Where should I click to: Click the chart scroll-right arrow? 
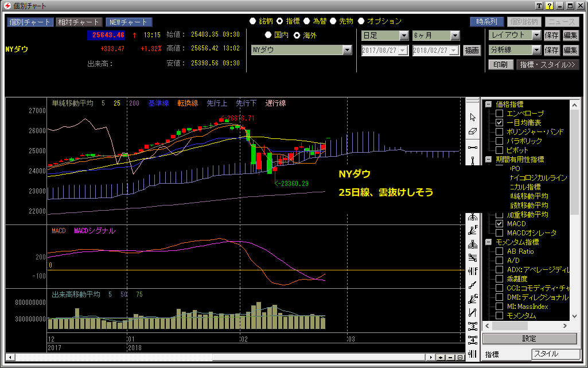[431, 358]
